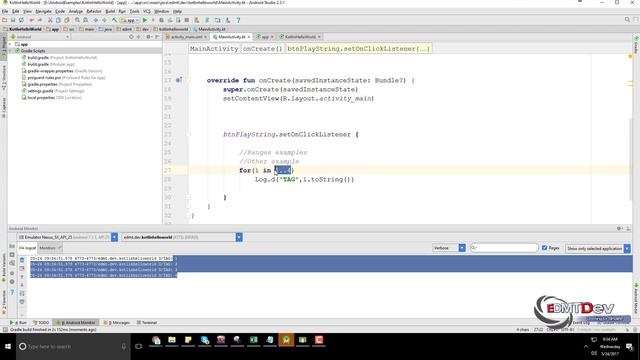Click the java folder navigation breadcrumb
The height and width of the screenshot is (360, 640).
[x=105, y=29]
